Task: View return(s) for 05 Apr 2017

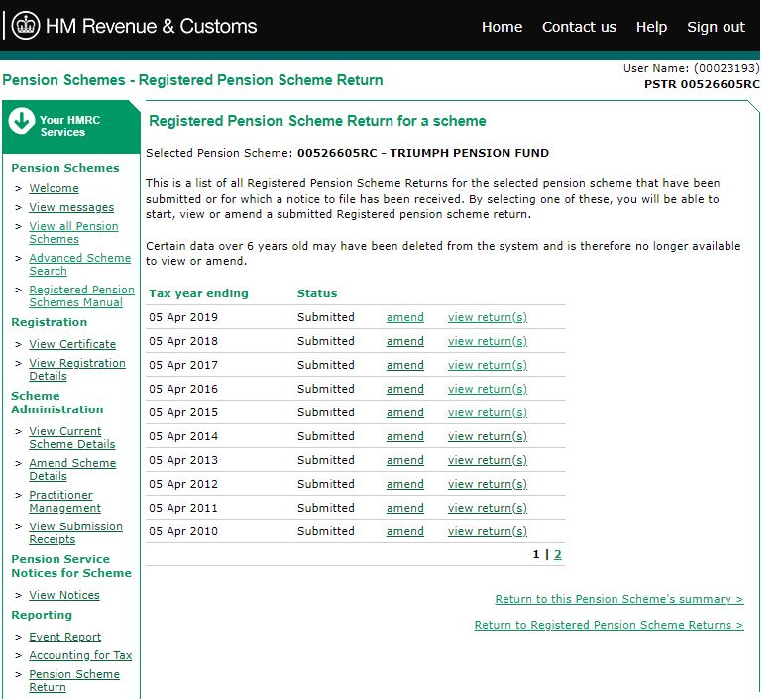Action: click(488, 365)
